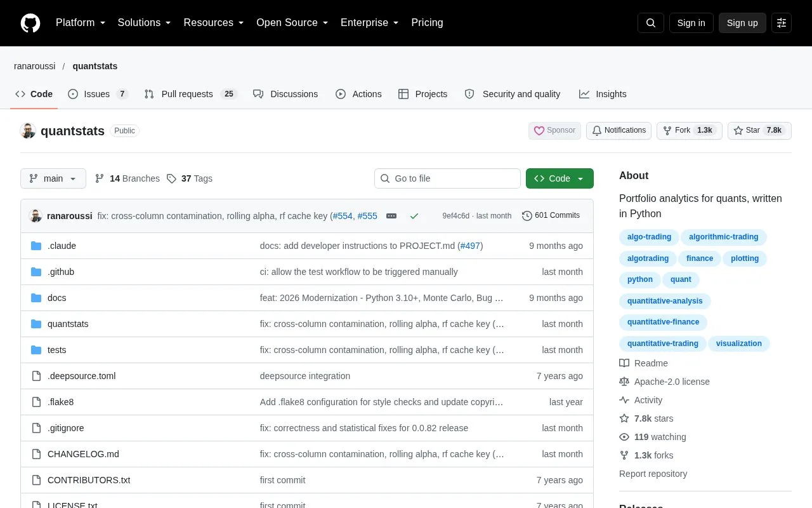Click the algo-trading topic tag

click(649, 237)
